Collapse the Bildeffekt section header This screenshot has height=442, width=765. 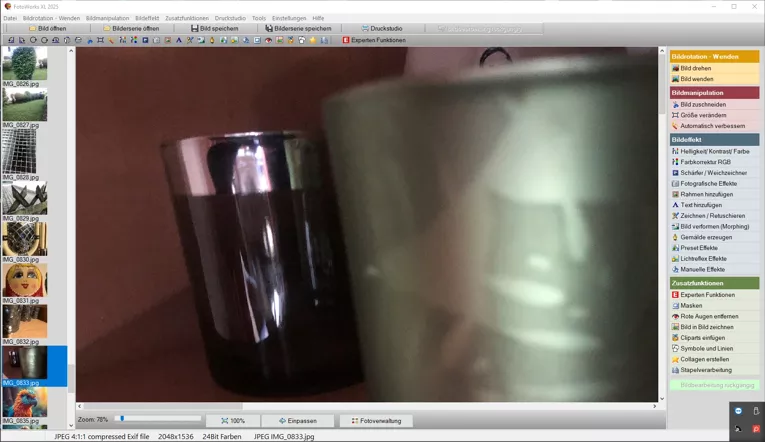[x=714, y=140]
